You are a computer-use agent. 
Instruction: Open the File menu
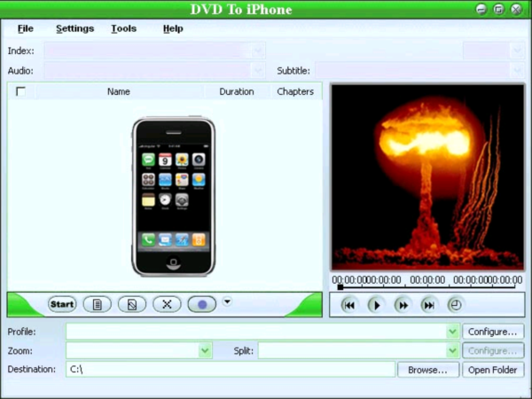25,28
